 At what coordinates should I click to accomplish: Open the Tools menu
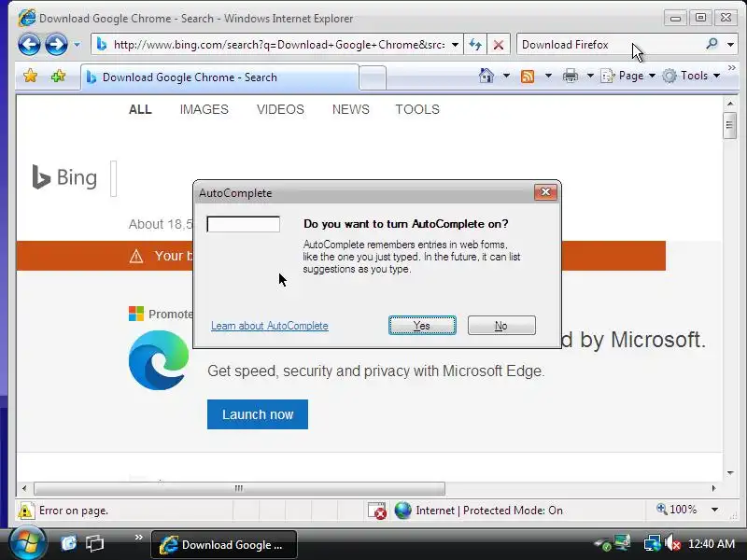[691, 76]
